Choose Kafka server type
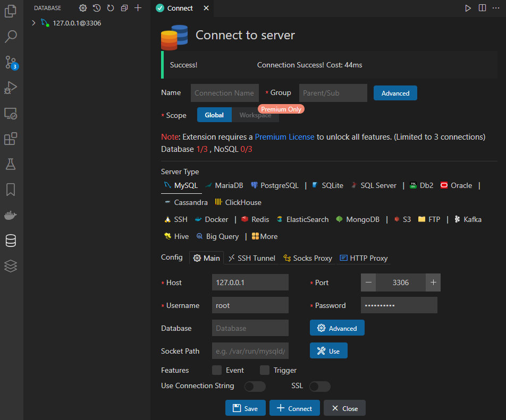506x420 pixels. pos(468,219)
